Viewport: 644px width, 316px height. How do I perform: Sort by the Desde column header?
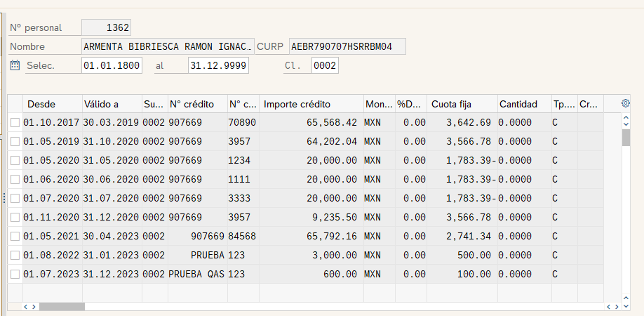point(51,104)
